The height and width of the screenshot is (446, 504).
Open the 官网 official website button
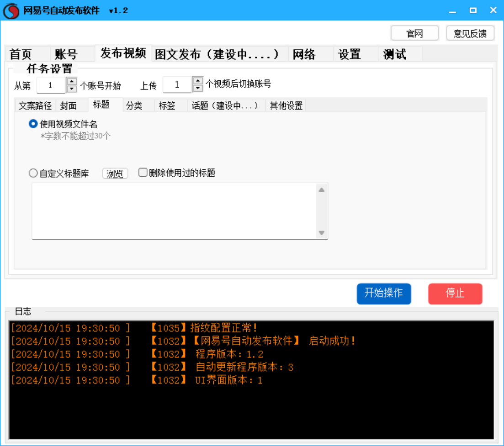[x=414, y=33]
